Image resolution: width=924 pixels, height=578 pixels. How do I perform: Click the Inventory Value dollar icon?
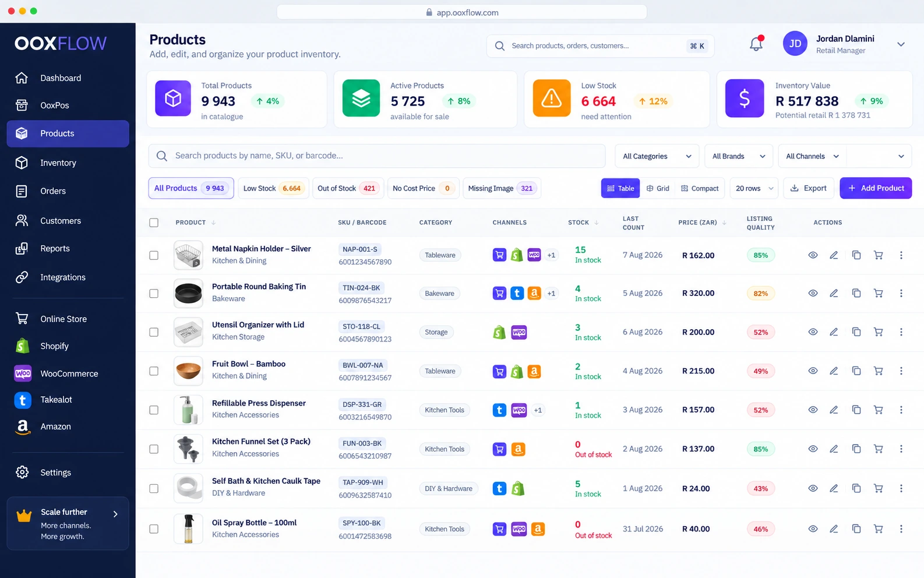tap(745, 98)
